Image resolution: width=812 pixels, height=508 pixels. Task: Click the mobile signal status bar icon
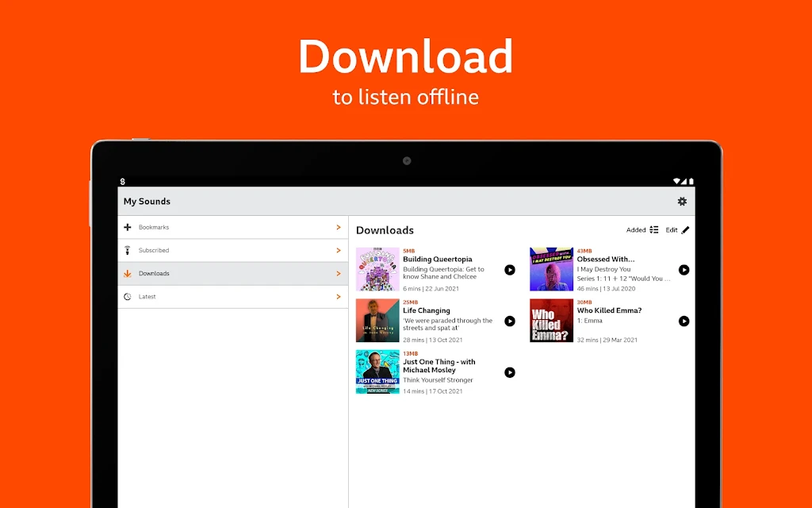[x=684, y=182]
